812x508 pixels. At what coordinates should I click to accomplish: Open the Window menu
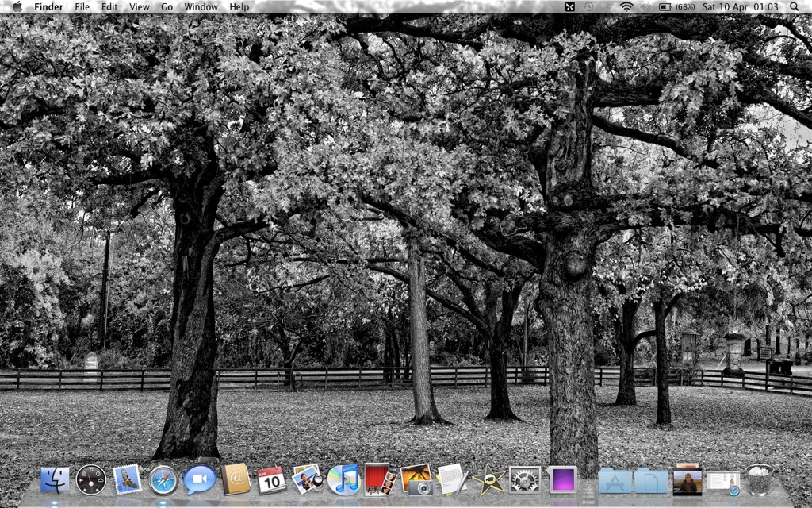pyautogui.click(x=201, y=7)
